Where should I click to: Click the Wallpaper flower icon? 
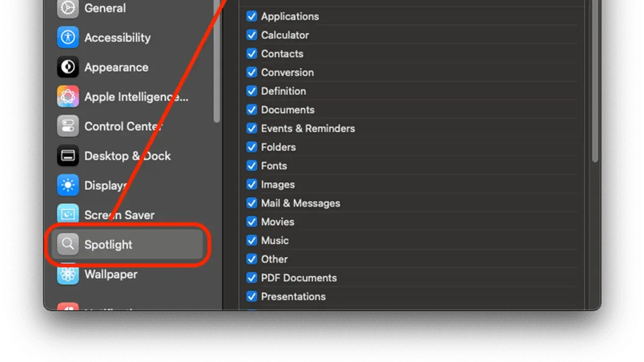[x=68, y=274]
